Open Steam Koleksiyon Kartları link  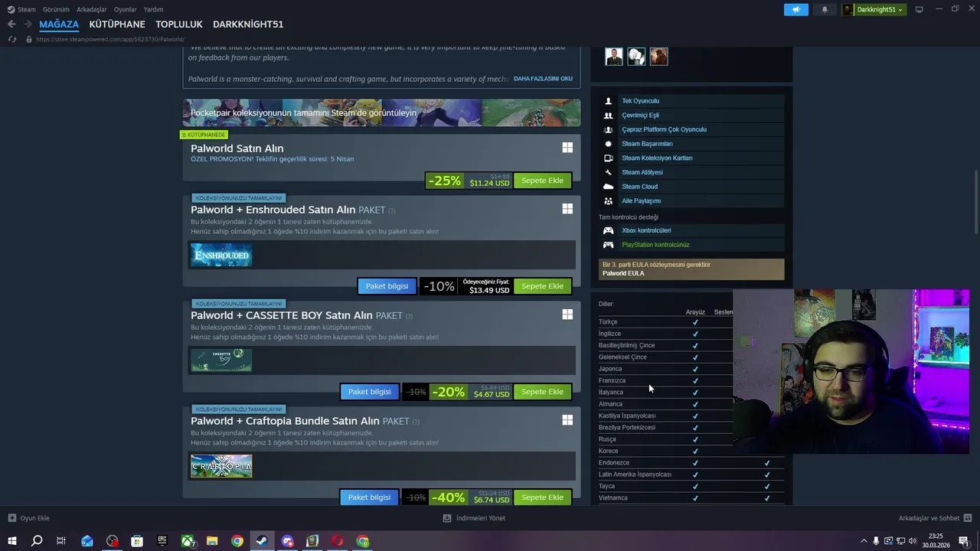(x=657, y=158)
